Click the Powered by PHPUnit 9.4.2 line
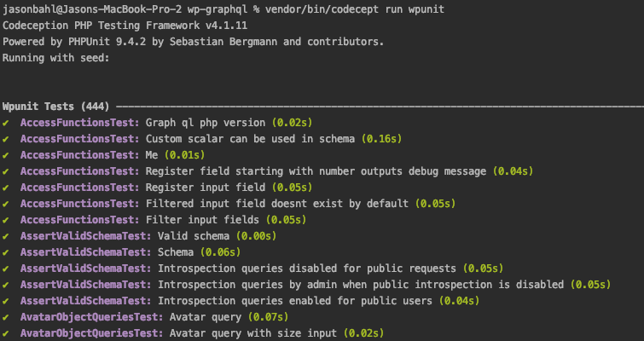This screenshot has width=644, height=341. [x=193, y=42]
